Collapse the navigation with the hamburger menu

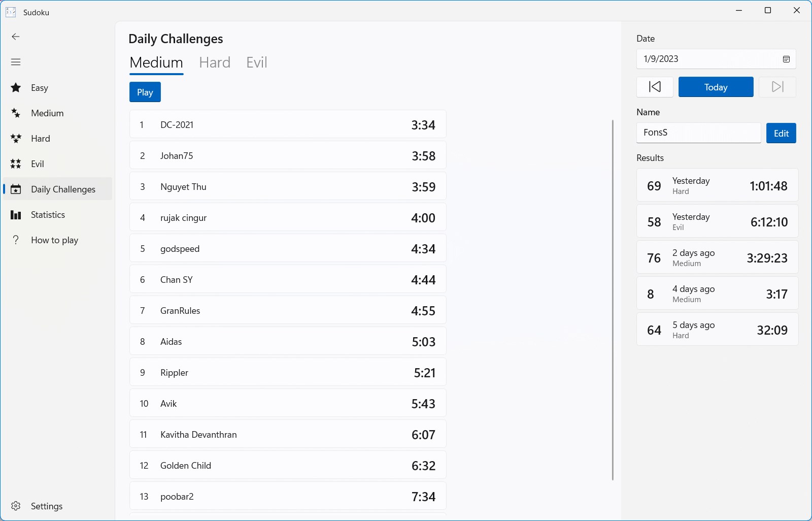click(x=16, y=61)
